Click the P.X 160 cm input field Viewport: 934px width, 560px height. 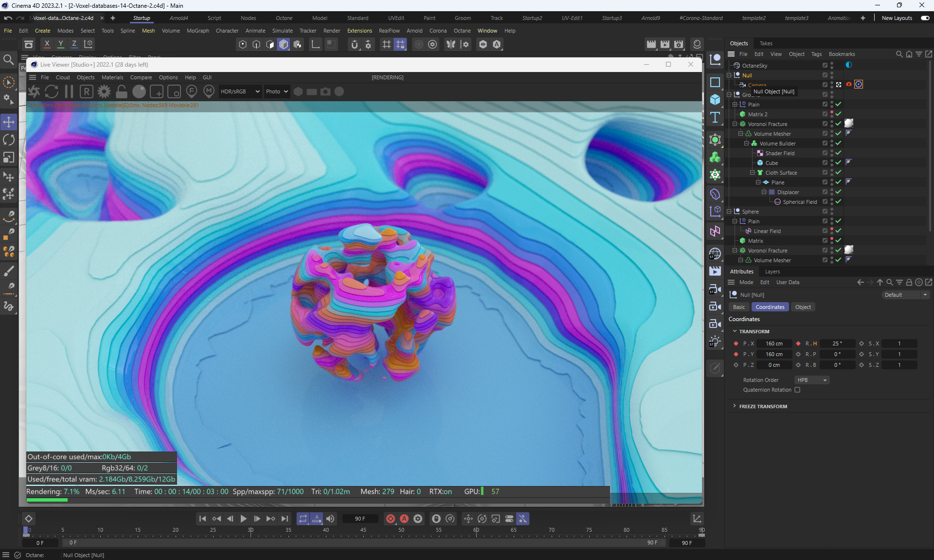tap(773, 343)
